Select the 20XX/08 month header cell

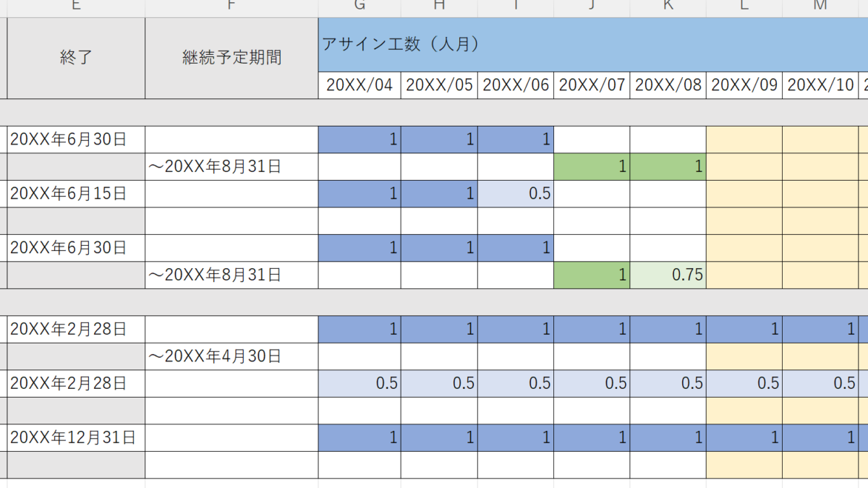[x=668, y=85]
